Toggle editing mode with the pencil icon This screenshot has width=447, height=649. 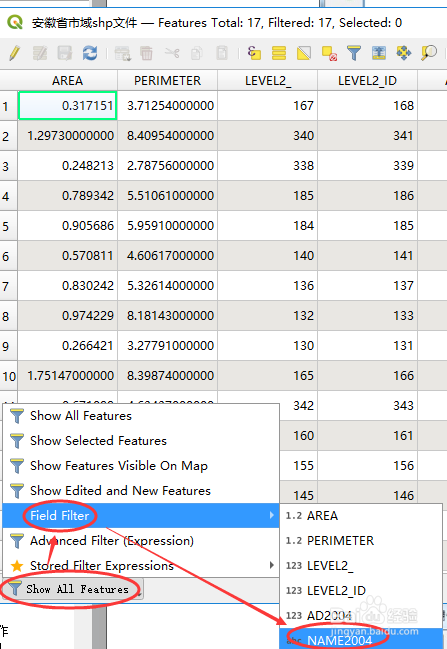(x=15, y=53)
